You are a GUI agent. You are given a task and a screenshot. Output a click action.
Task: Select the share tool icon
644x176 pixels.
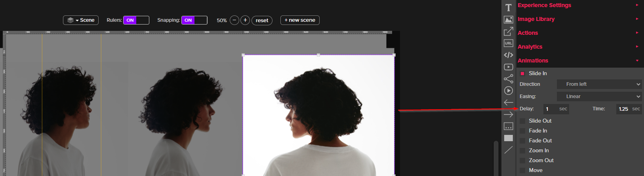(x=509, y=79)
